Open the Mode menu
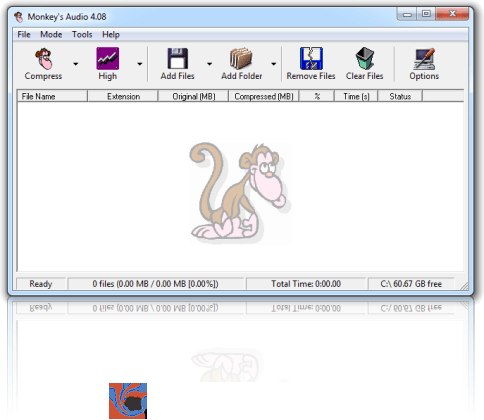Viewport: 484px width, 420px height. click(51, 35)
